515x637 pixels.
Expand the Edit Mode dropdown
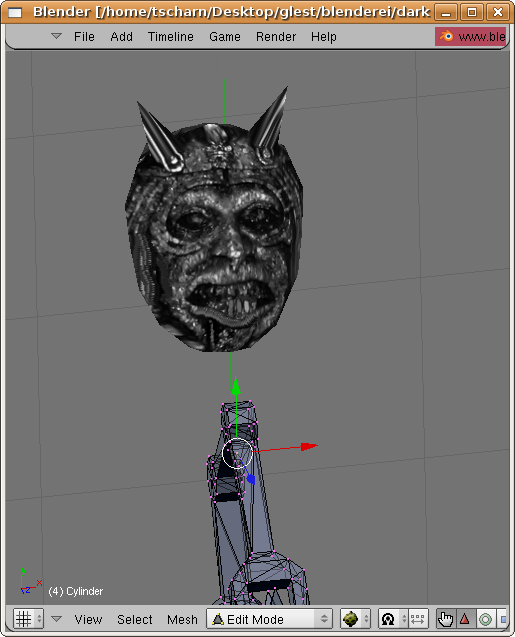tap(269, 619)
